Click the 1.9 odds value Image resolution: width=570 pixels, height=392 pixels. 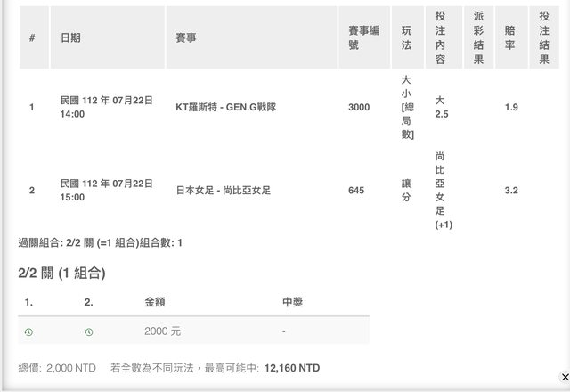[511, 107]
